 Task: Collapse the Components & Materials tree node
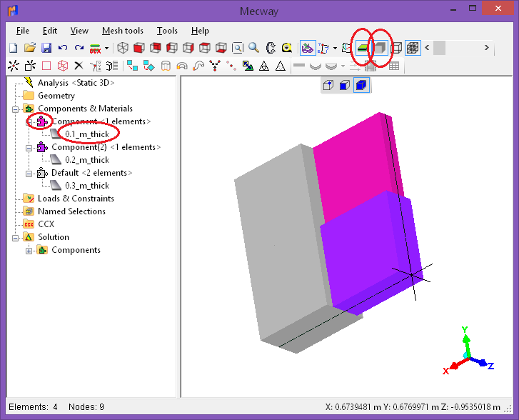[x=15, y=109]
